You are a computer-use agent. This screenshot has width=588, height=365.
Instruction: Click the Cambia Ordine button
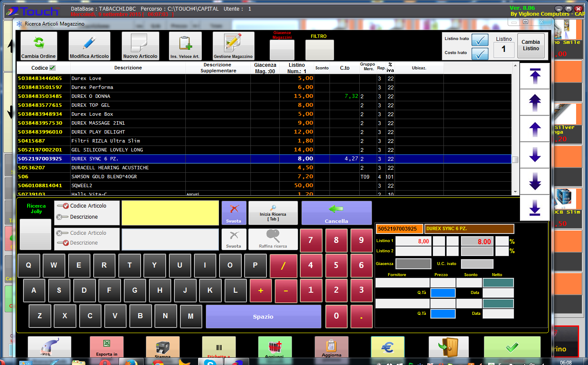tap(39, 46)
